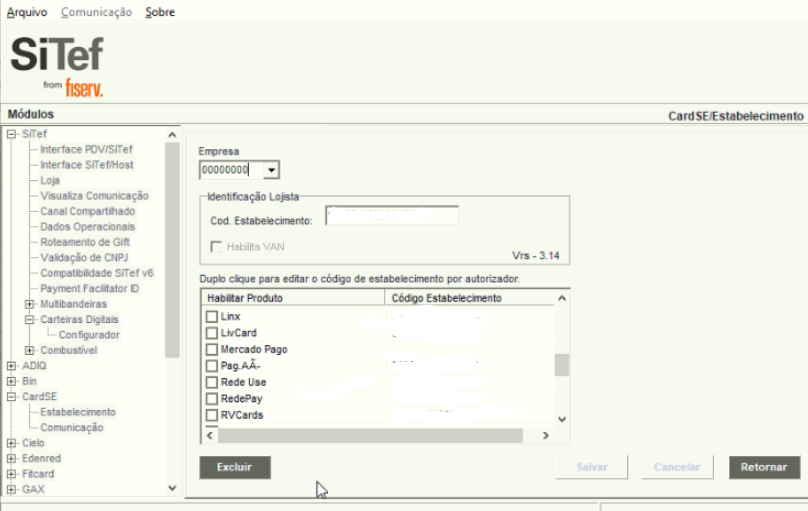The image size is (808, 511).
Task: Open the Comunicação menu
Action: pyautogui.click(x=96, y=12)
